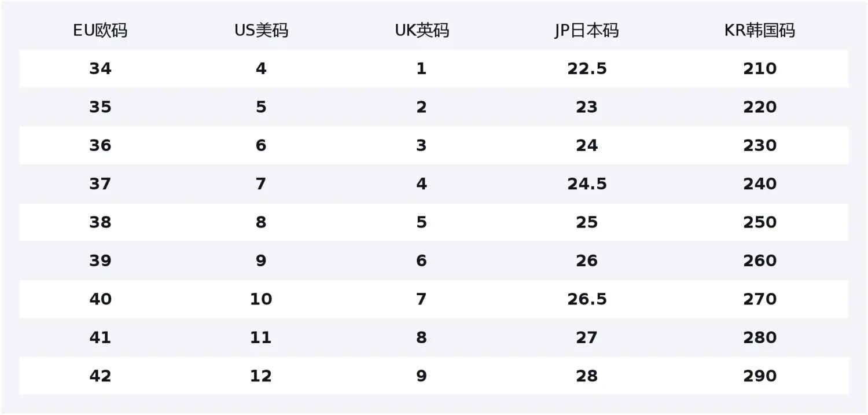
Task: Select EU size 38 cell
Action: (100, 222)
